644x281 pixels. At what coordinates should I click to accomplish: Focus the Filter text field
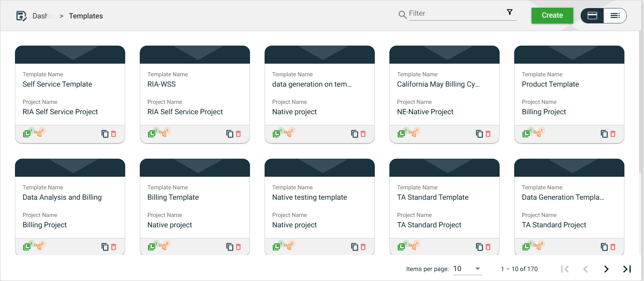coord(457,13)
